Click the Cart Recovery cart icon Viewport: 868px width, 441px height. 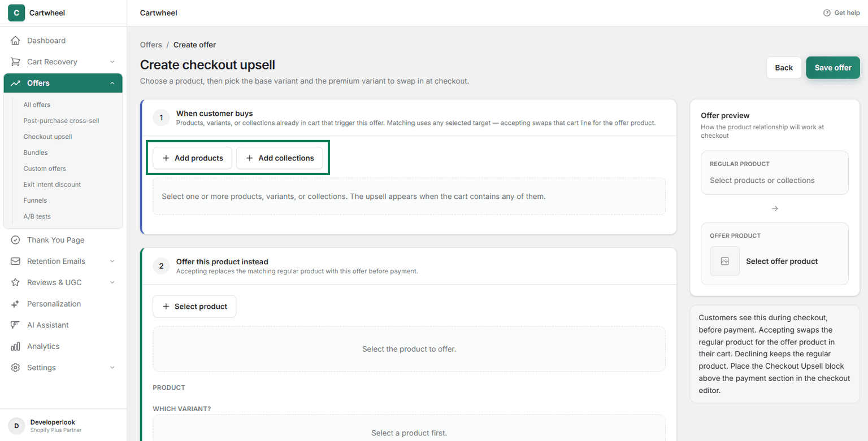click(16, 62)
